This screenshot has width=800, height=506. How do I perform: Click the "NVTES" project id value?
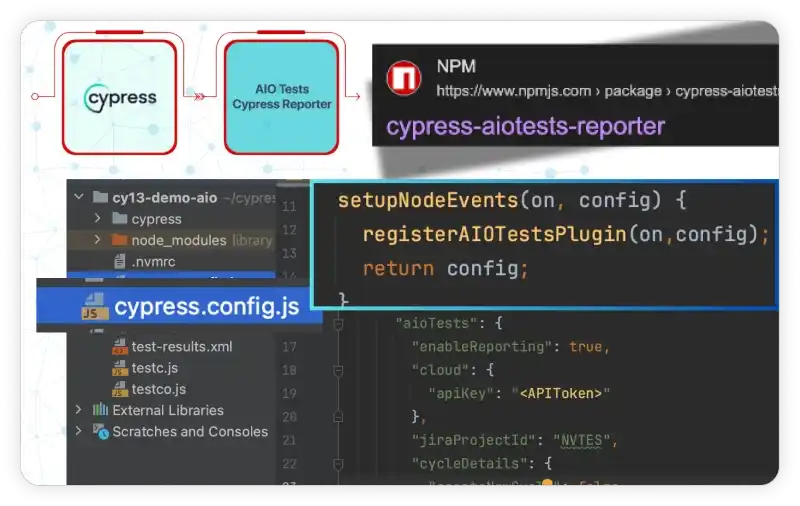click(581, 440)
